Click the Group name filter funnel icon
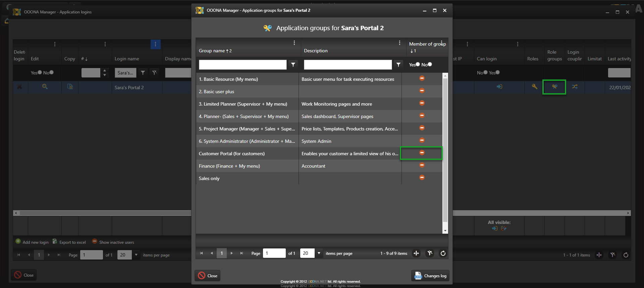Viewport: 644px width, 288px height. (x=293, y=65)
